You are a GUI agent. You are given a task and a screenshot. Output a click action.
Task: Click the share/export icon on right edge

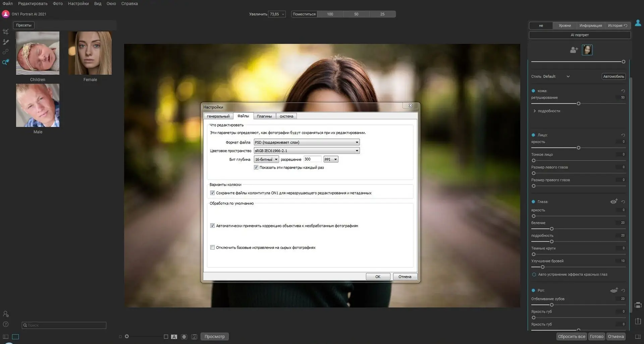(x=638, y=321)
